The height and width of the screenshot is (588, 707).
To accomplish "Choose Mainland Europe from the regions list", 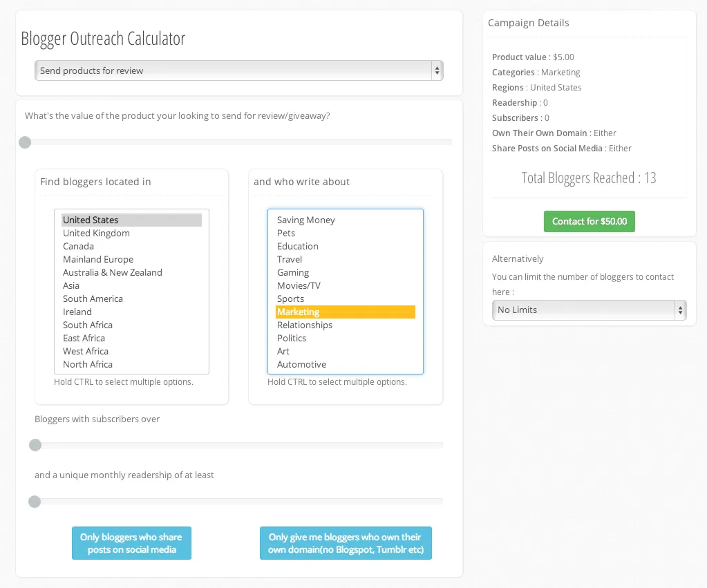I will tap(98, 259).
